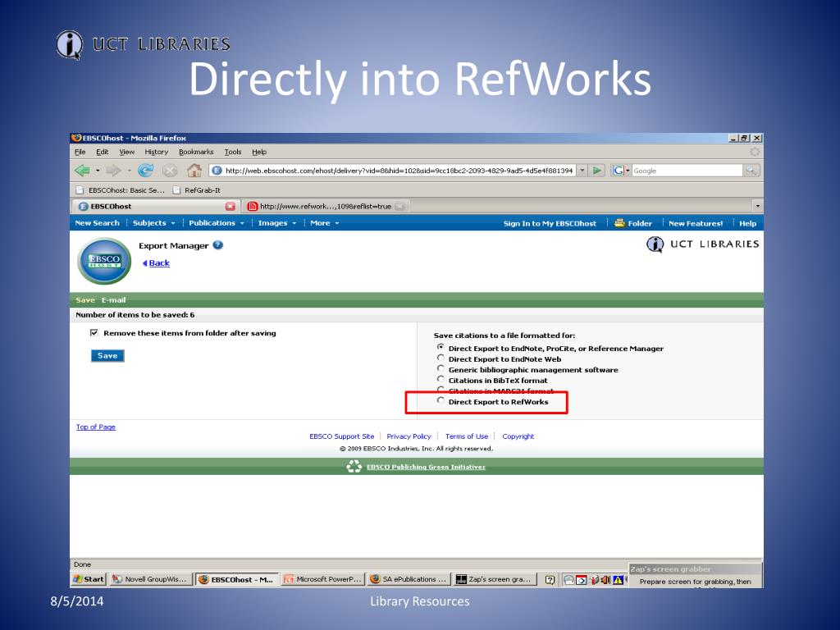Click the green Go arrow beside the URL
840x630 pixels.
click(x=597, y=171)
